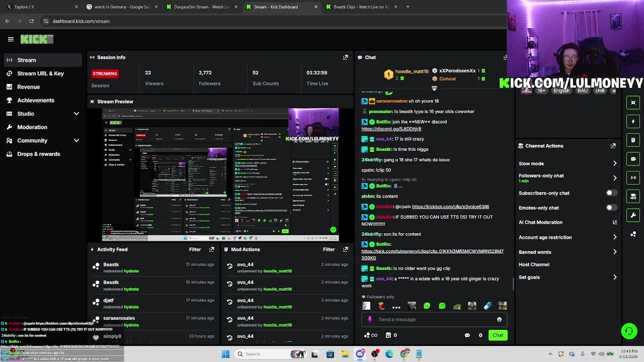
Task: Open Mod Actions Filter
Action: 329,249
